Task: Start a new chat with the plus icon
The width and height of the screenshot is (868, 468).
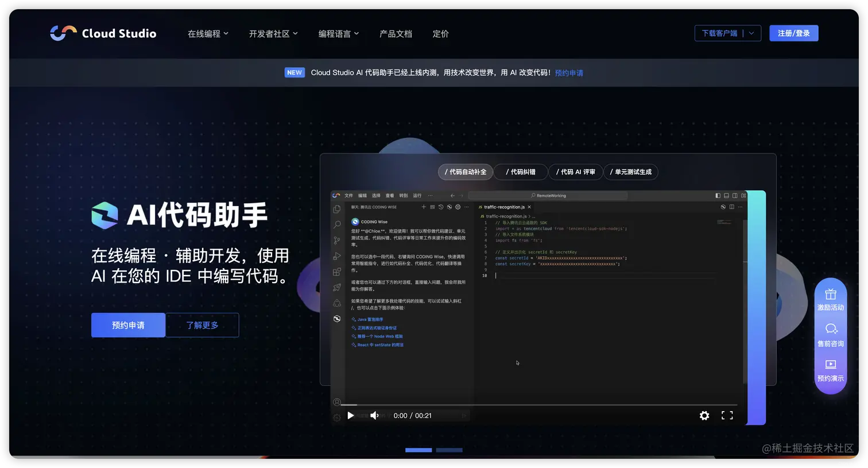Action: (x=424, y=207)
